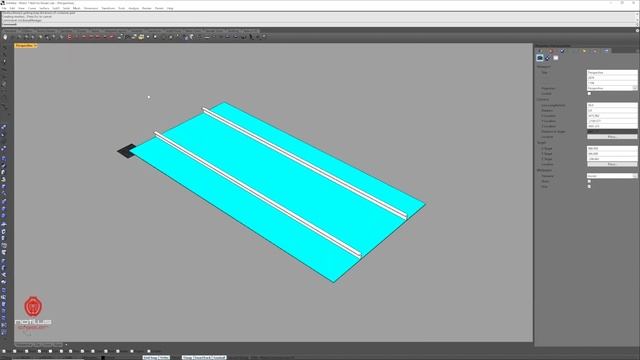The image size is (640, 360).
Task: Open the File menu
Action: coord(4,8)
